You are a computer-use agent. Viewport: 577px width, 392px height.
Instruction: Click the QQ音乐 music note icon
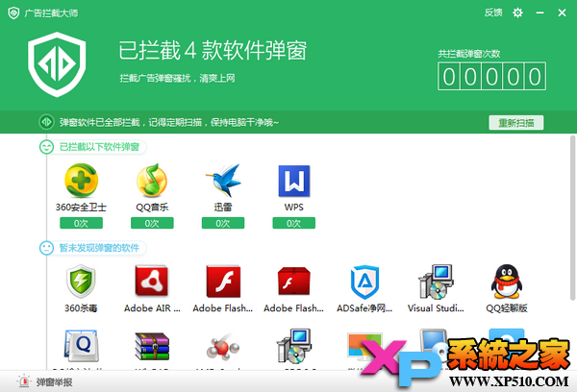(152, 181)
